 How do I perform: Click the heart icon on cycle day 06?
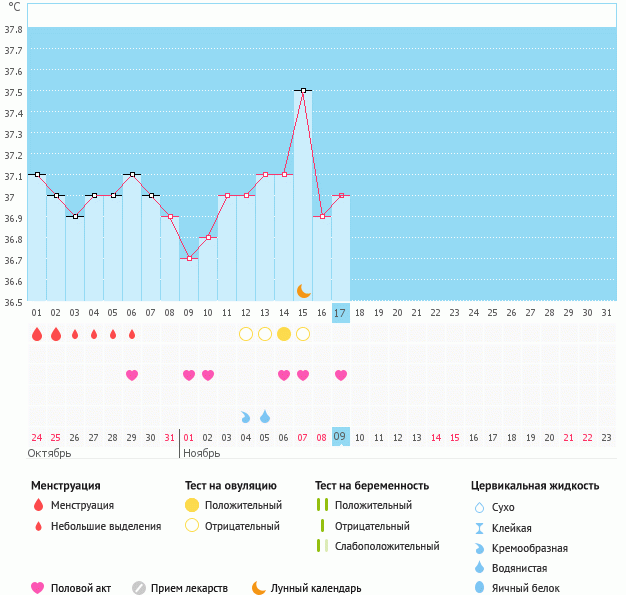(x=132, y=375)
